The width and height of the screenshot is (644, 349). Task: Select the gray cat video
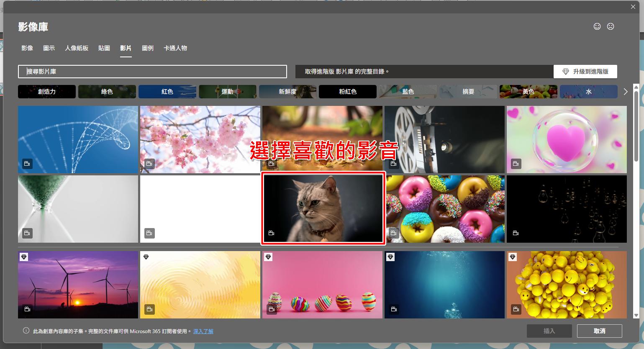(x=323, y=208)
